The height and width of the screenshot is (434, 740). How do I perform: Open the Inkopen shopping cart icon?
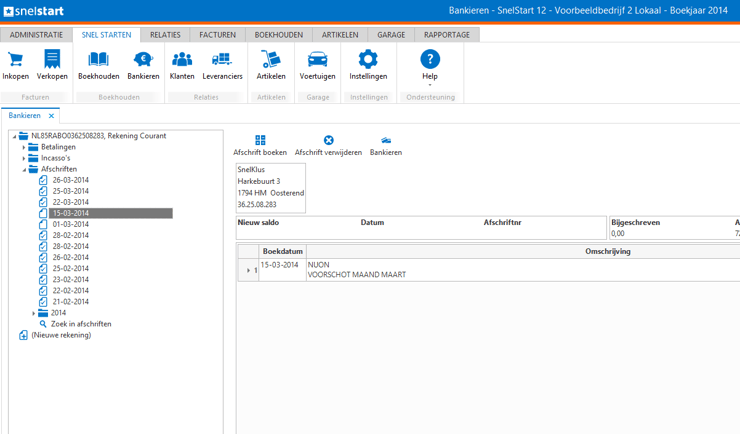pyautogui.click(x=16, y=59)
